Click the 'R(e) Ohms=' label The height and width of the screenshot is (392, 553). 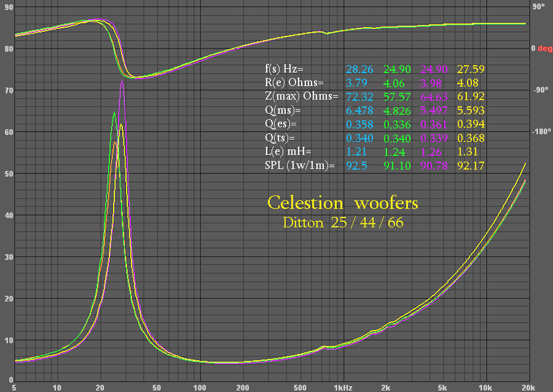294,82
